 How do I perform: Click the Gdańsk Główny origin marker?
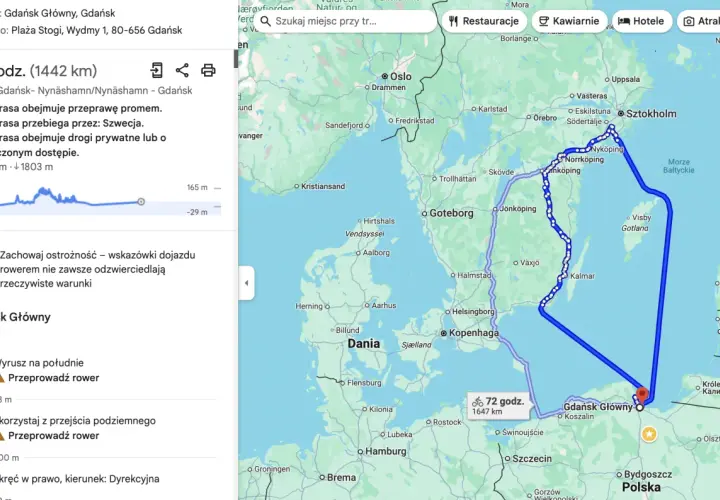pos(639,407)
